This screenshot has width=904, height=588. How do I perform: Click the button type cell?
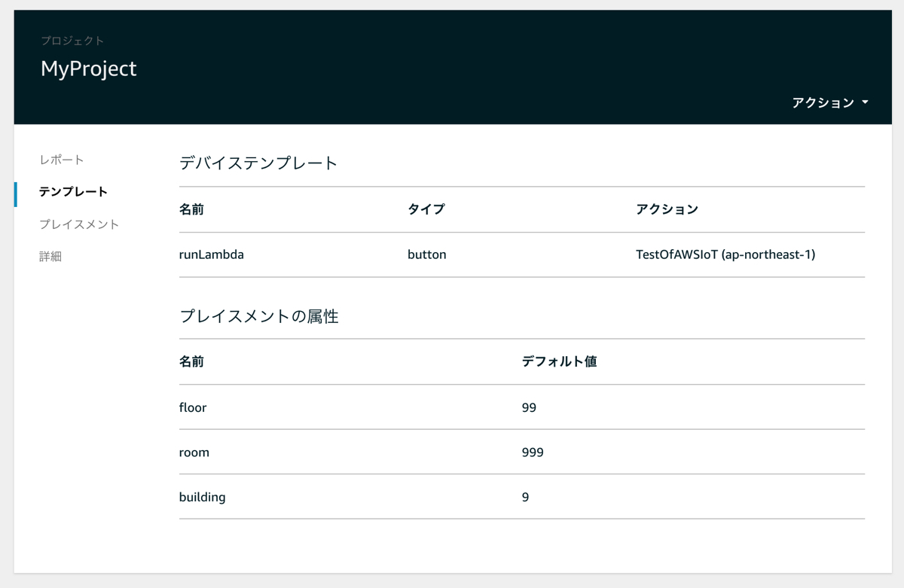pos(426,254)
